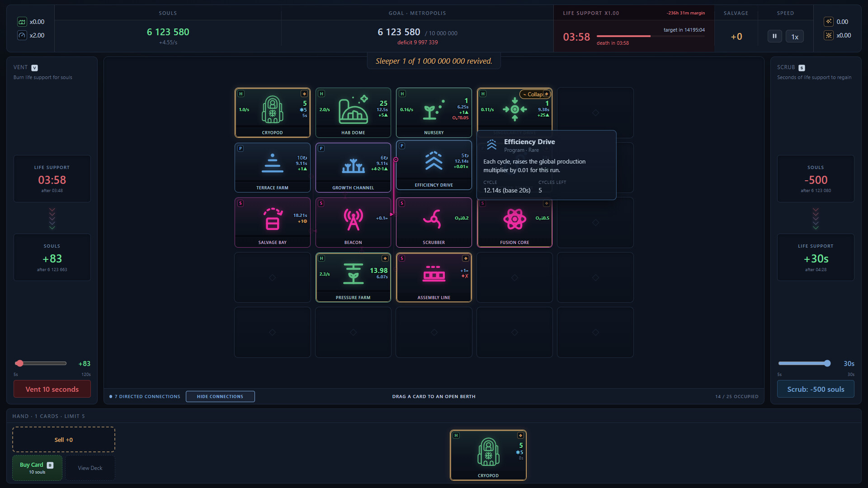Click the 'deficit 9 997 339' text

pyautogui.click(x=417, y=42)
